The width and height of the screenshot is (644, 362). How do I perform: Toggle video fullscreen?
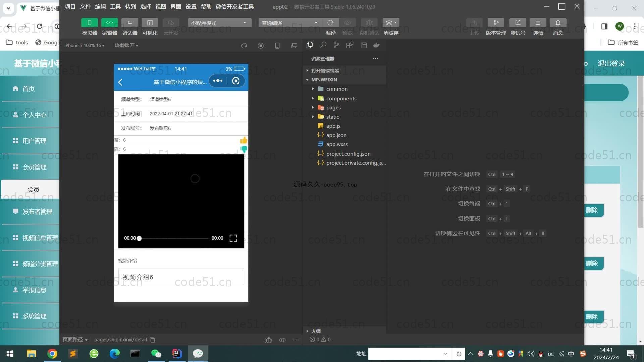coord(233,238)
